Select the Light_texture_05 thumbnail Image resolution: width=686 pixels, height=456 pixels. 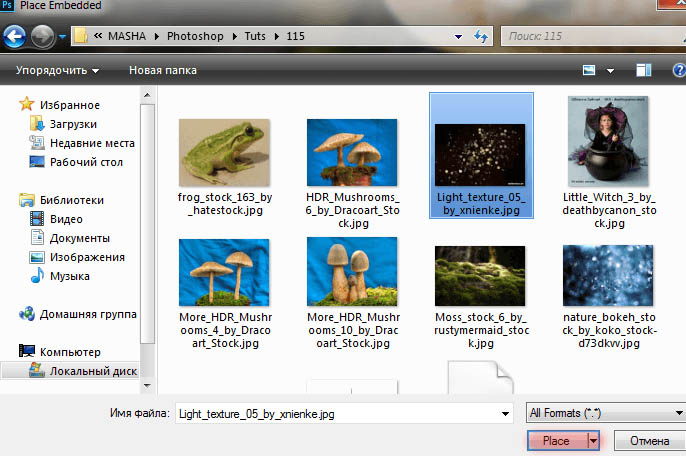tap(480, 155)
